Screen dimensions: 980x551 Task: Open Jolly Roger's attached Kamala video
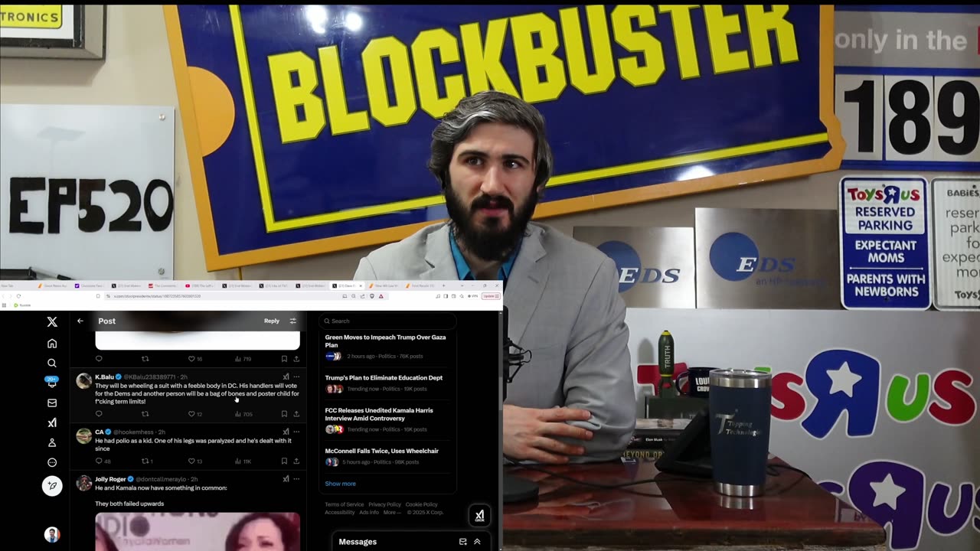coord(198,531)
